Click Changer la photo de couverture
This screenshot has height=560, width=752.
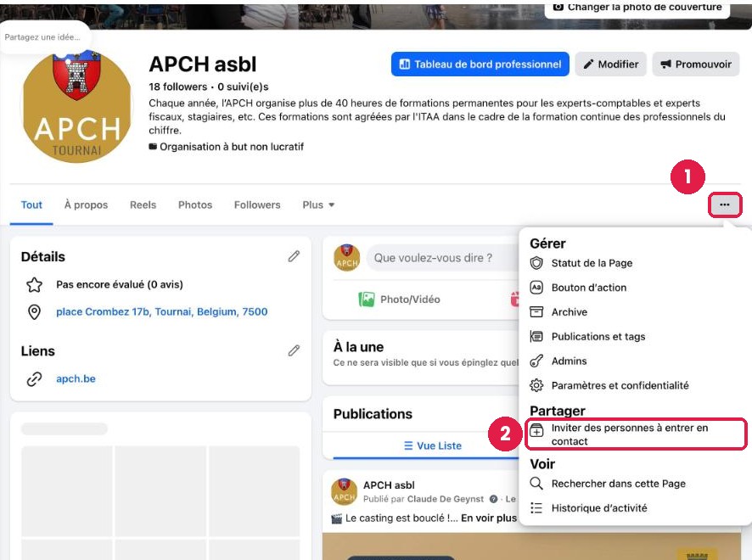tap(637, 8)
